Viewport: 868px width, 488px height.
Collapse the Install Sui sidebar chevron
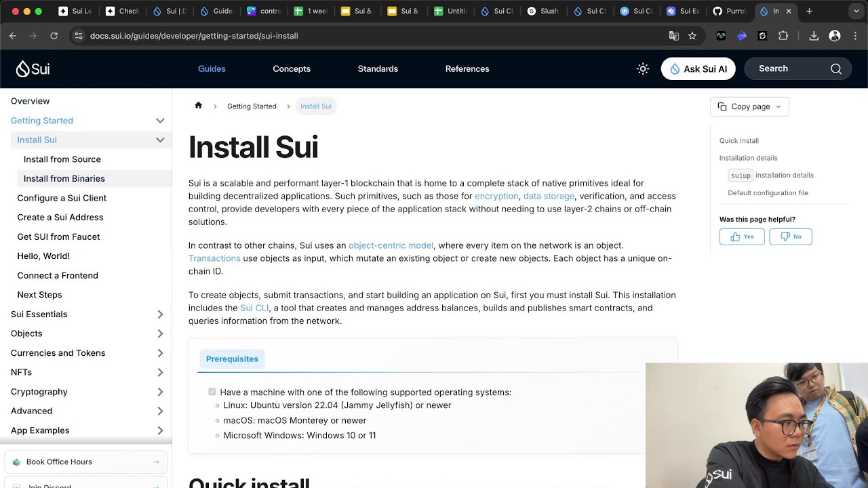[160, 140]
